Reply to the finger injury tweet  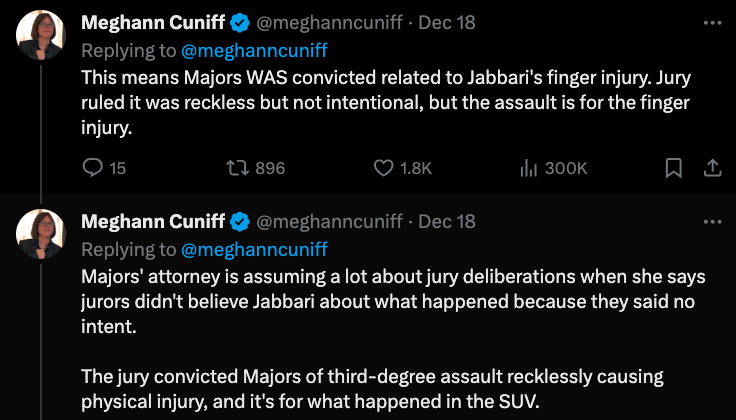click(92, 168)
